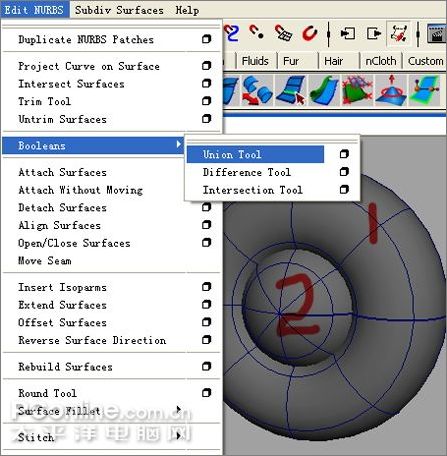Viewport: 447px width, 456px height.
Task: Select the input connections arrow icon
Action: coord(347,33)
